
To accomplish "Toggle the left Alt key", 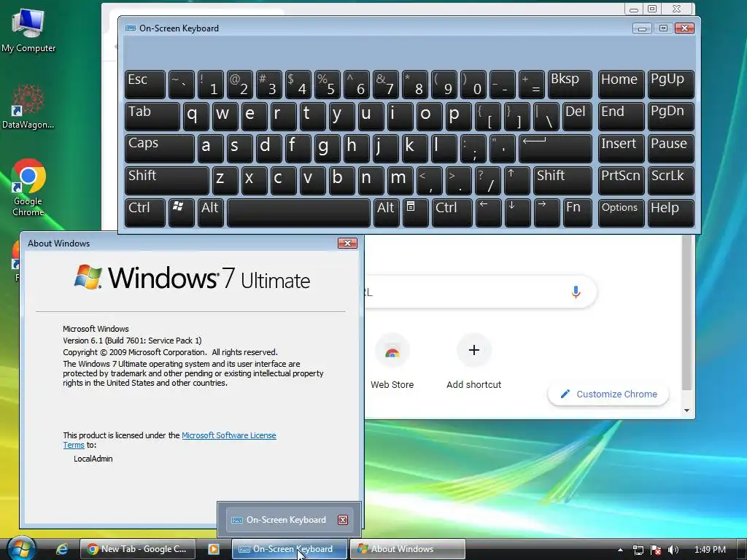I will (x=211, y=212).
